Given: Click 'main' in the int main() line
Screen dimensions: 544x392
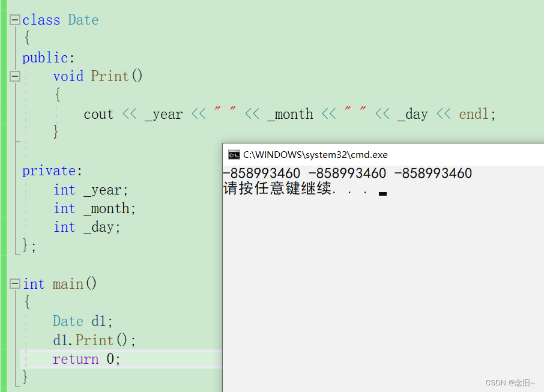Looking at the screenshot, I should point(68,284).
